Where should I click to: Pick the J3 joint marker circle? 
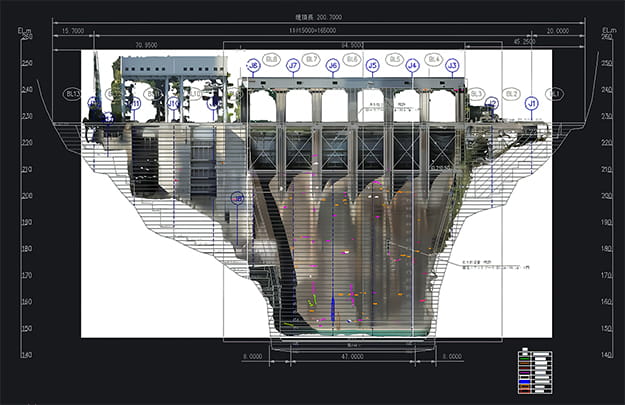click(452, 65)
